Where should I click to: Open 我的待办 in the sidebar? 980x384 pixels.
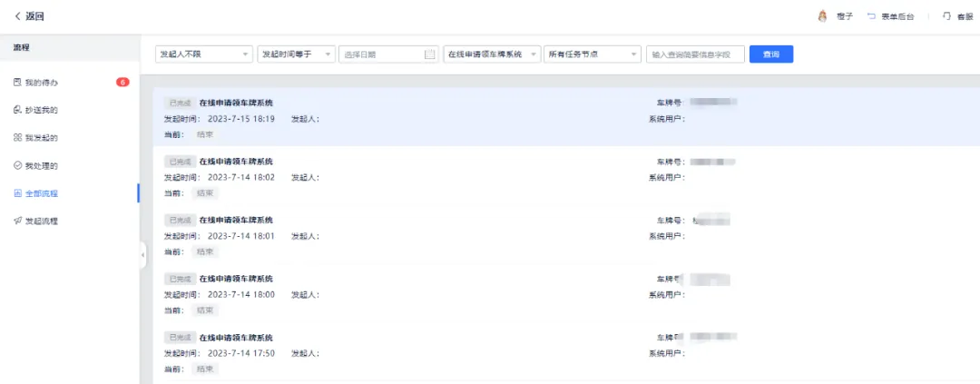[x=42, y=83]
